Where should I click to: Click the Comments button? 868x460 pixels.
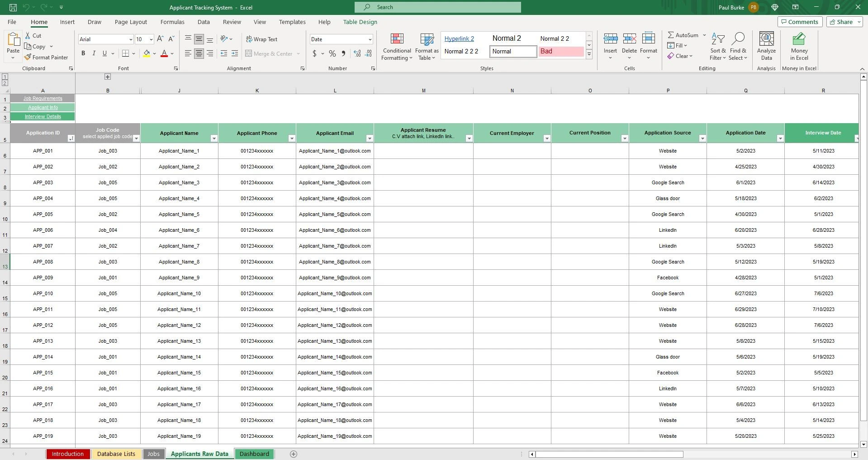pos(800,21)
